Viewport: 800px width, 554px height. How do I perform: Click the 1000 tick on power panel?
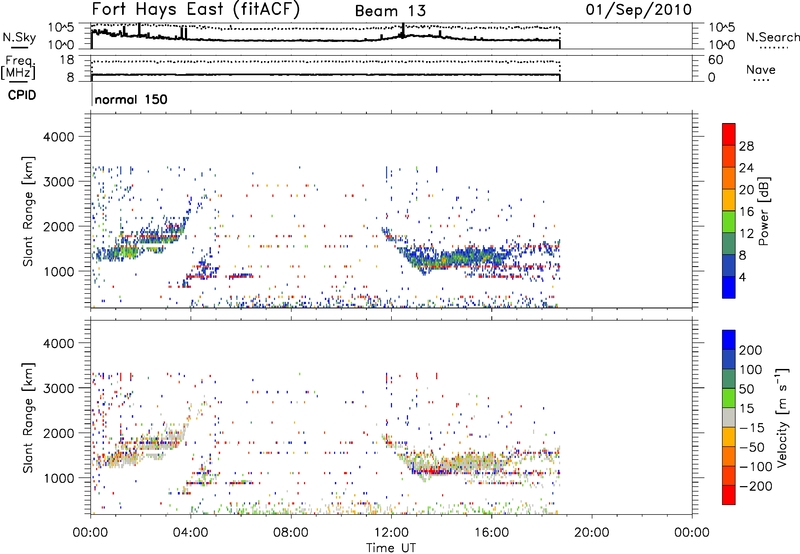(x=58, y=271)
